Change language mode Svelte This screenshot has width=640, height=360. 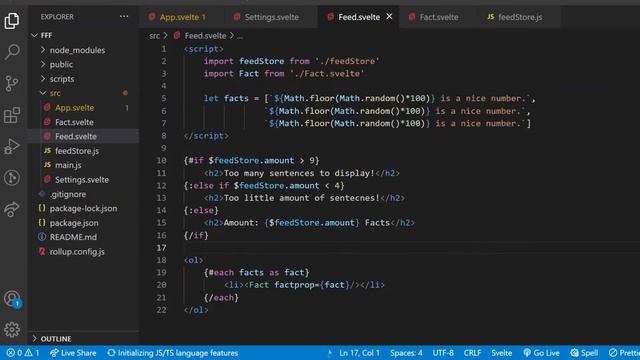502,353
